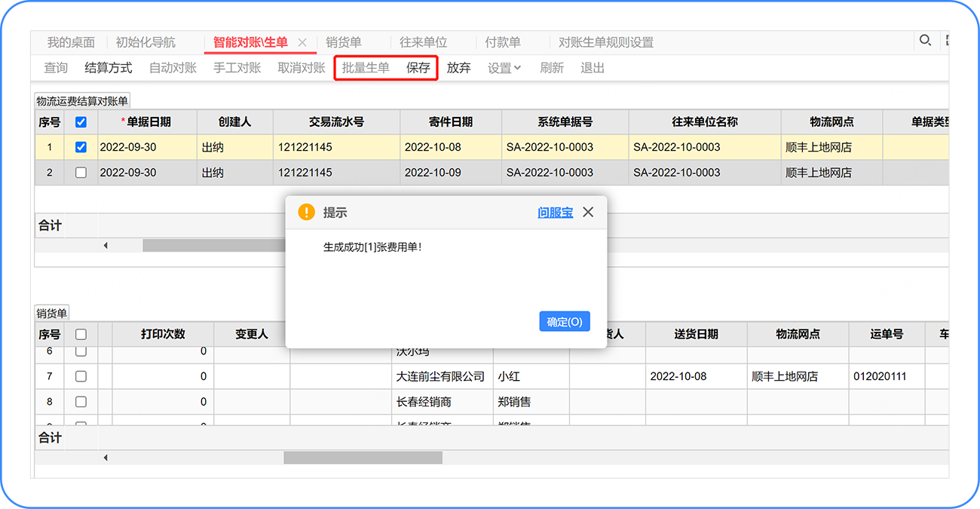980x509 pixels.
Task: Click the search magnifier icon
Action: [924, 41]
